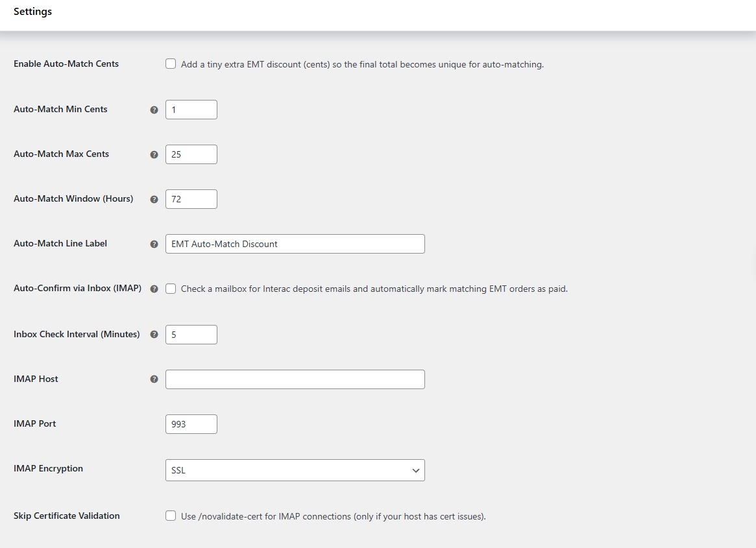Screen dimensions: 756x548
Task: Click the Auto-Match Max Cents field
Action: coord(191,154)
